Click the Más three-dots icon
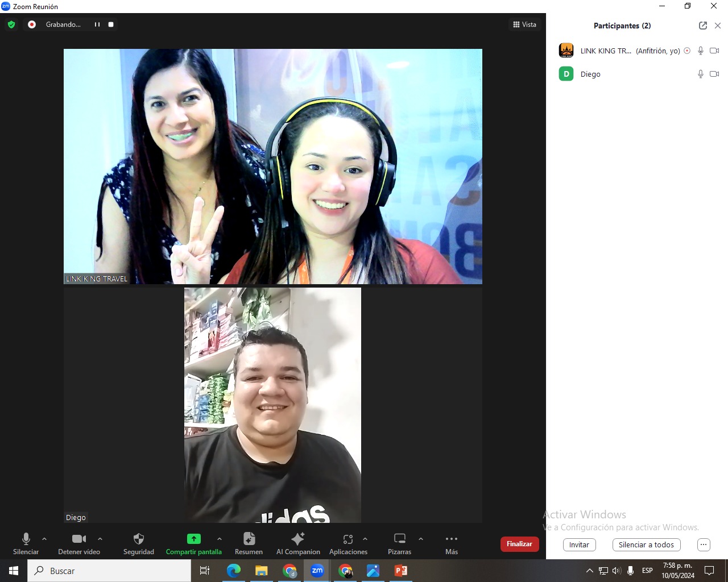Screen dimensions: 728x582 tap(451, 539)
